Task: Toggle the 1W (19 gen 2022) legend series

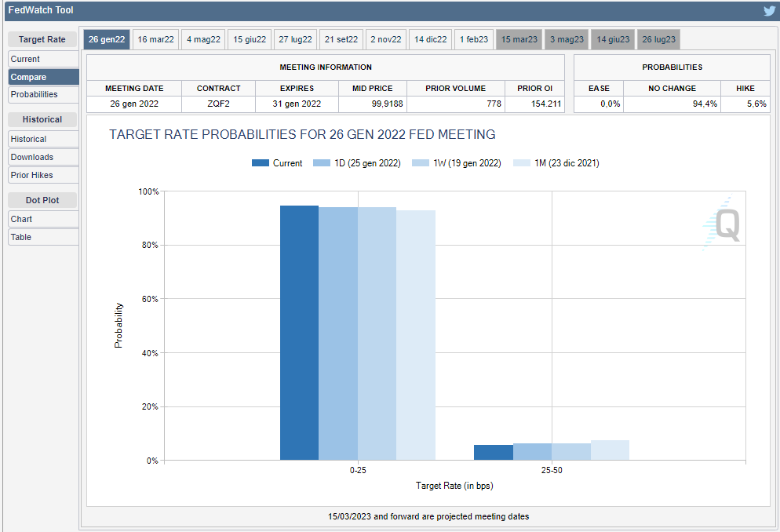Action: (x=457, y=163)
